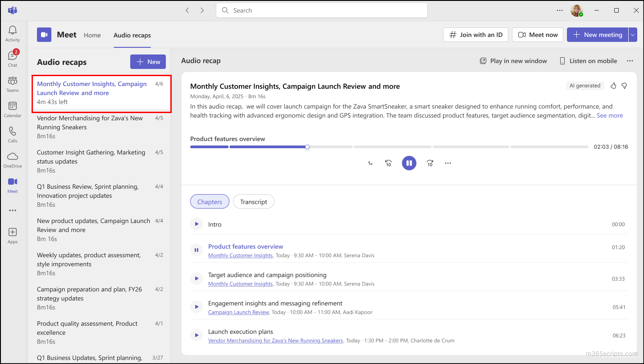The width and height of the screenshot is (644, 364).
Task: Create a new audio recap with New
Action: tap(148, 62)
